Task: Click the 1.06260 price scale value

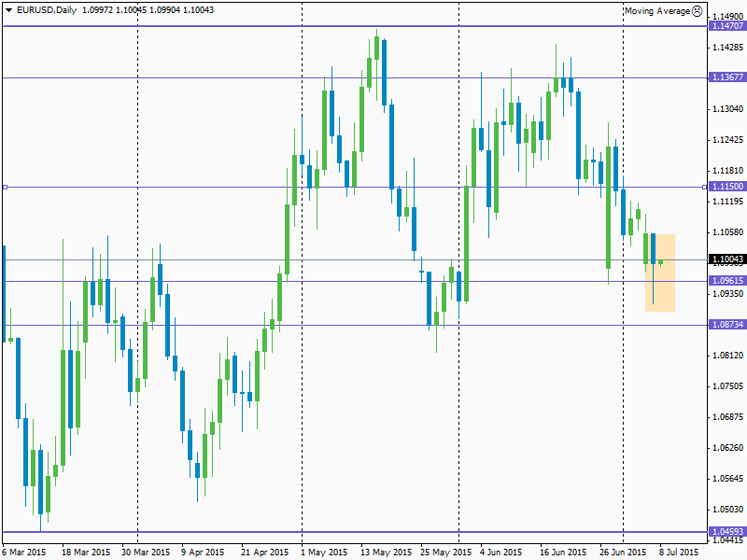Action: [728, 448]
